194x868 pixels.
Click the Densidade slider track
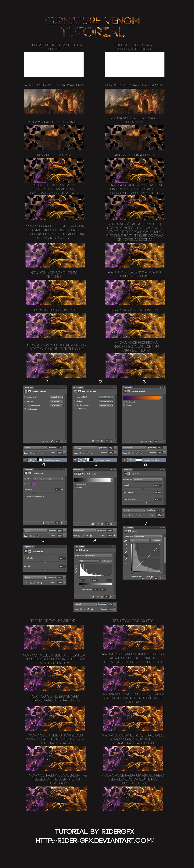[44, 492]
